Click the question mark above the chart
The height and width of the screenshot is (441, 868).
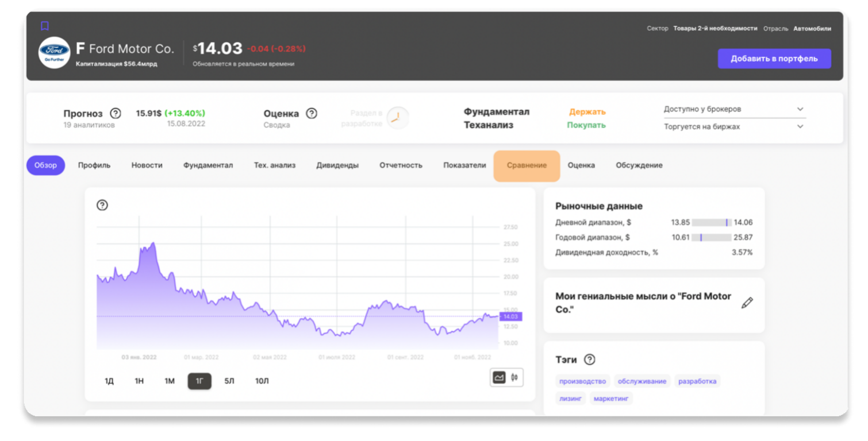point(102,205)
